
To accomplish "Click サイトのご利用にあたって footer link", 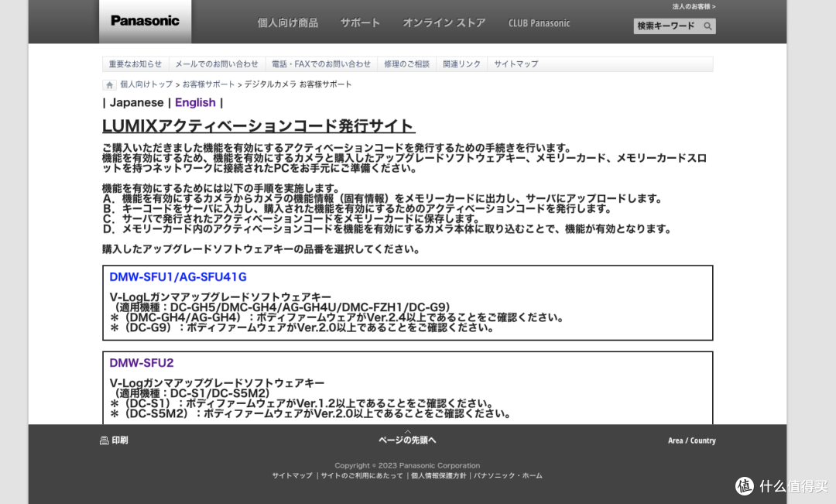I will [361, 475].
